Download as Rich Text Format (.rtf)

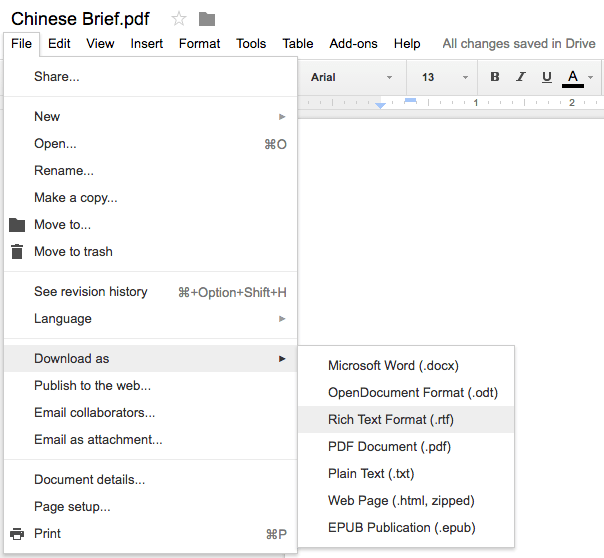click(391, 420)
